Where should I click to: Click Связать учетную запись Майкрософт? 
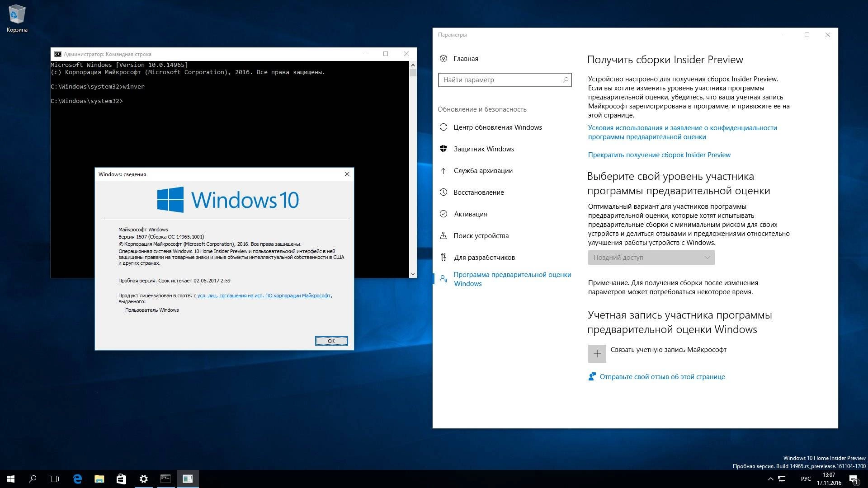pyautogui.click(x=668, y=350)
